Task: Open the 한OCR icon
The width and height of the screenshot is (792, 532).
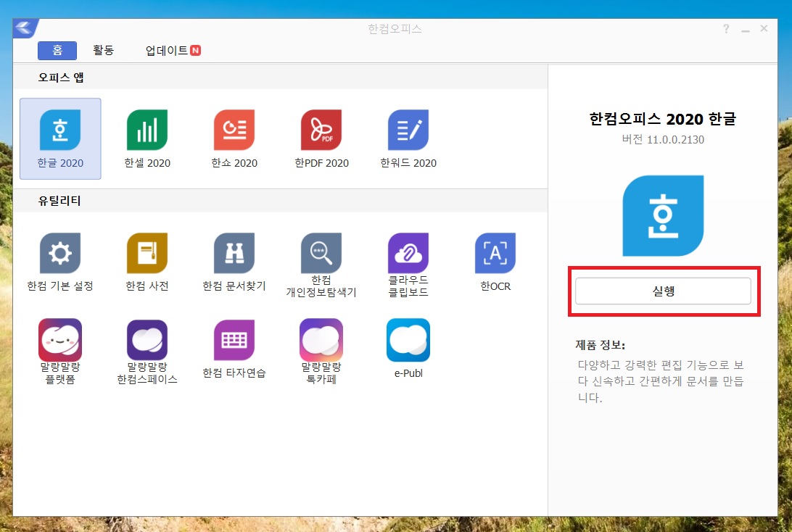Action: click(495, 253)
